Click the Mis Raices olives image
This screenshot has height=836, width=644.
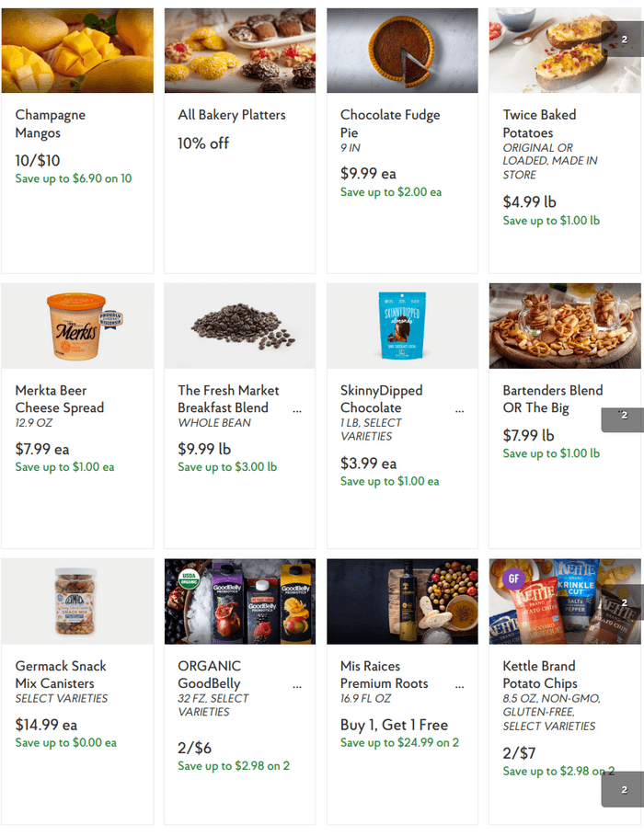click(x=402, y=601)
